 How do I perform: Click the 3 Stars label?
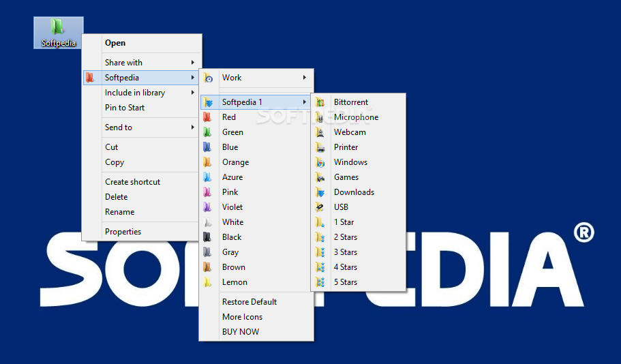coord(346,252)
